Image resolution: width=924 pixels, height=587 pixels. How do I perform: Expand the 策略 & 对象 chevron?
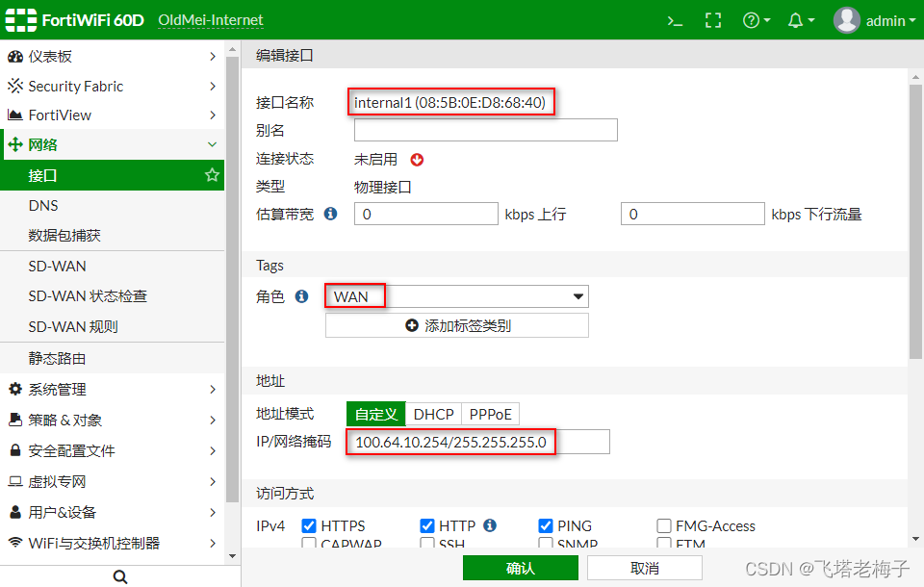coord(213,420)
